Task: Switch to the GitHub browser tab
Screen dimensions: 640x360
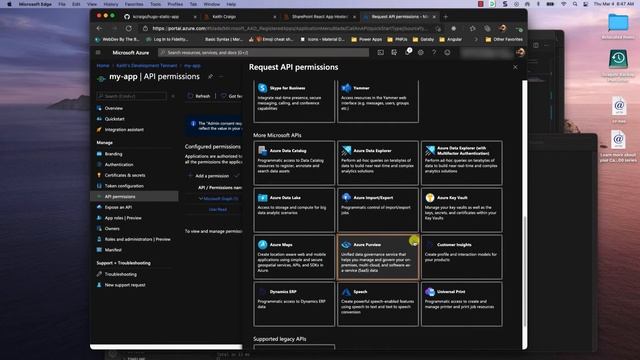Action: (x=159, y=17)
